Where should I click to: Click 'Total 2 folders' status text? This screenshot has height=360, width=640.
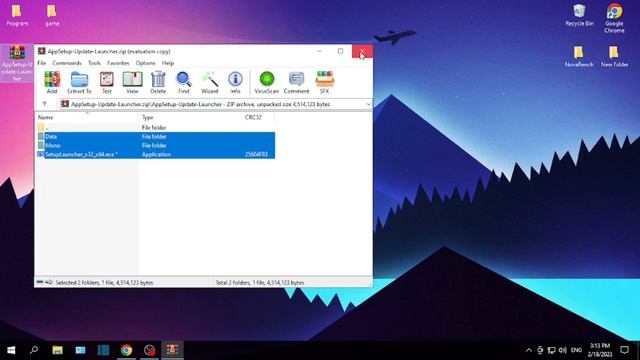(x=260, y=282)
